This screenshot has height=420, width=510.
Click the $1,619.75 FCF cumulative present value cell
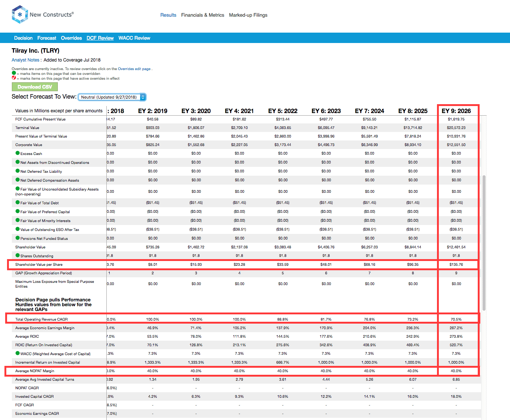456,119
